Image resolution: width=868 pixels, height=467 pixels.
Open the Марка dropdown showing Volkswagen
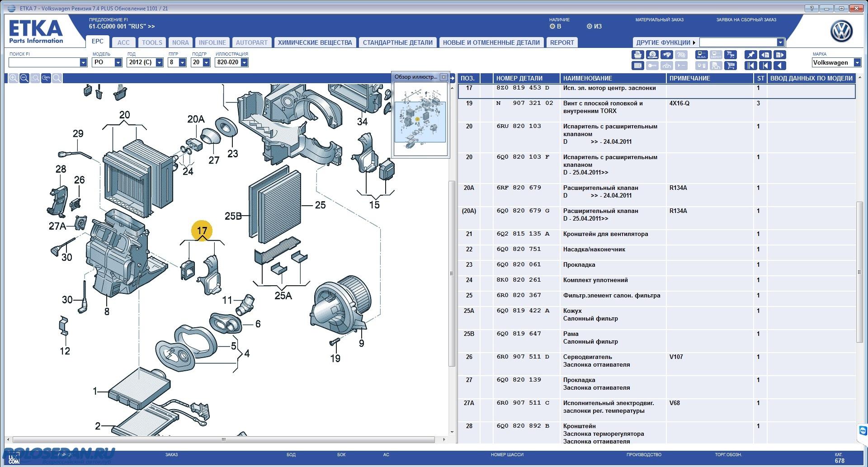click(x=857, y=62)
